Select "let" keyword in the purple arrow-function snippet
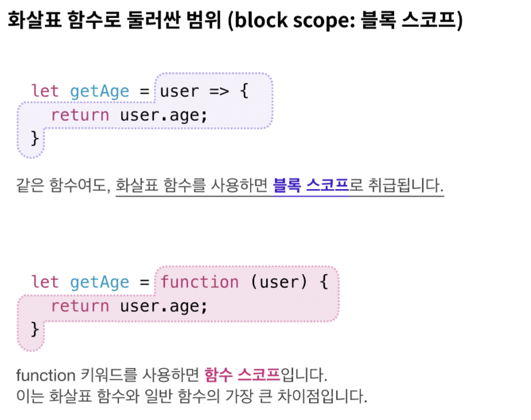Viewport: 531px width, 420px height. pos(45,91)
